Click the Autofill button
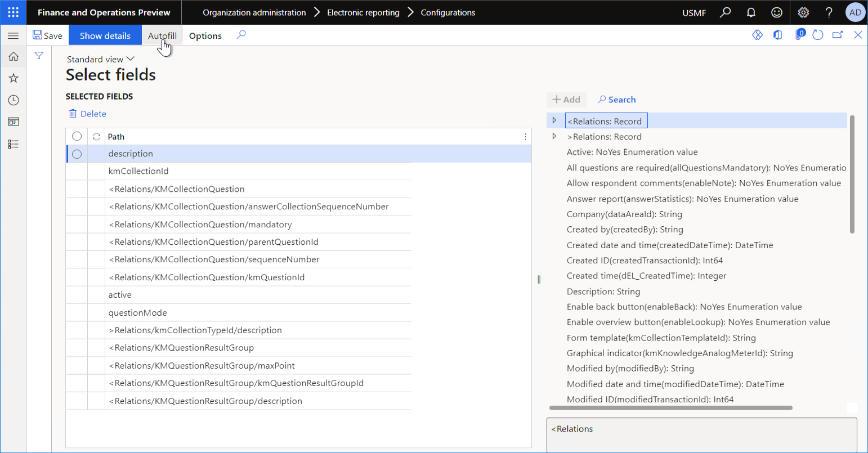 click(x=162, y=35)
